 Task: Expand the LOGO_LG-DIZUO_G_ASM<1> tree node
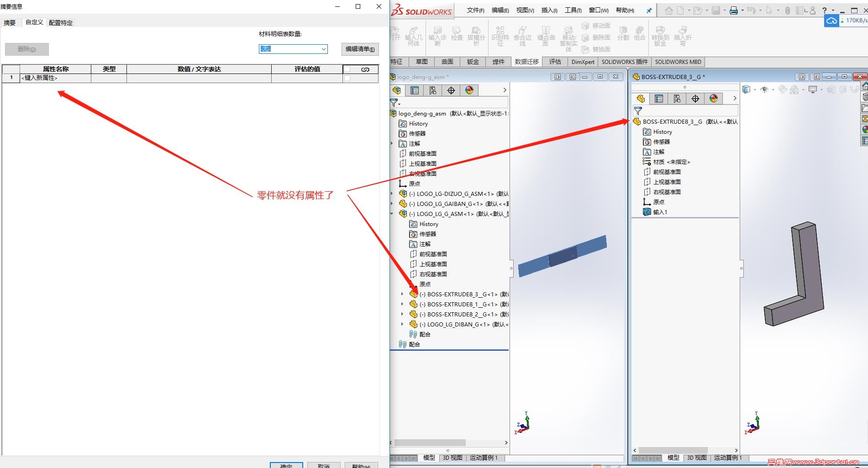(392, 194)
